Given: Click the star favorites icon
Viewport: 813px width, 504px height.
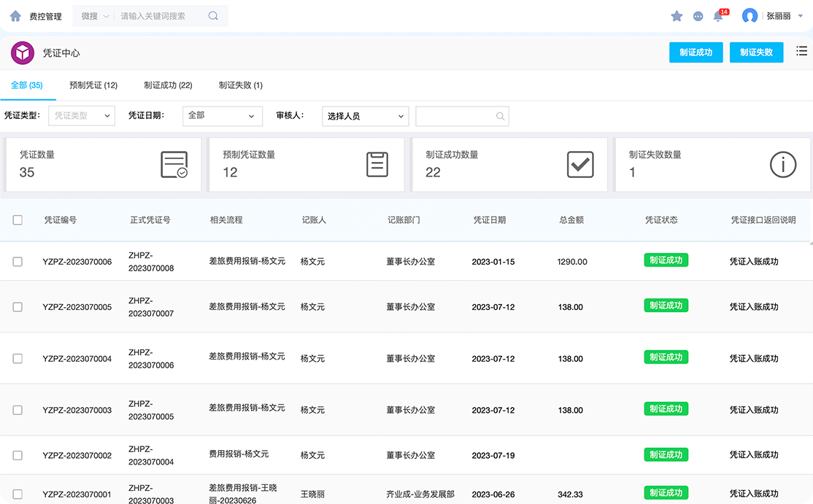Looking at the screenshot, I should pos(677,16).
